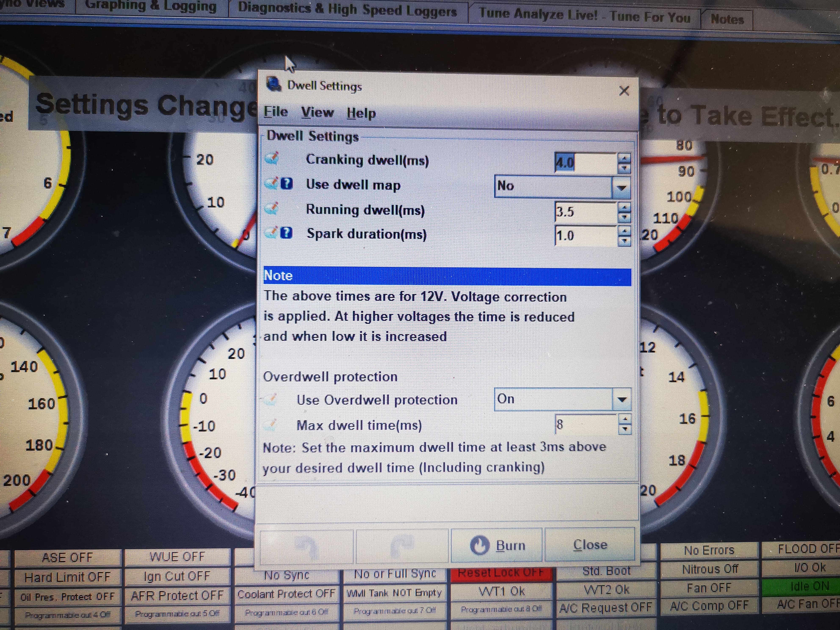Screen dimensions: 840x630
Task: Click the redo arrow button in dialog footer
Action: click(402, 546)
